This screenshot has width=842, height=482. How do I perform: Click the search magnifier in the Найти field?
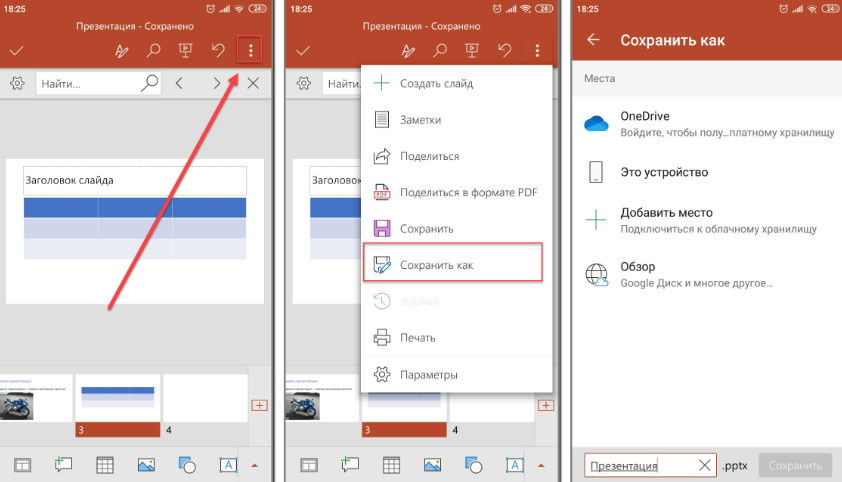click(149, 84)
